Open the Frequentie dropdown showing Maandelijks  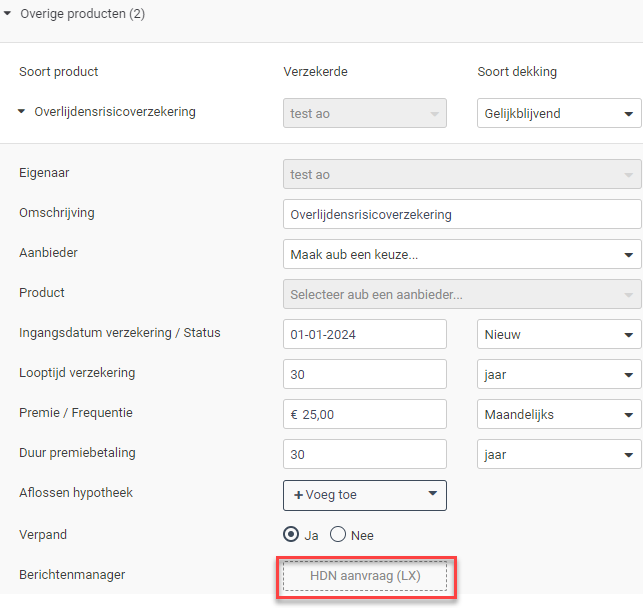pos(559,414)
